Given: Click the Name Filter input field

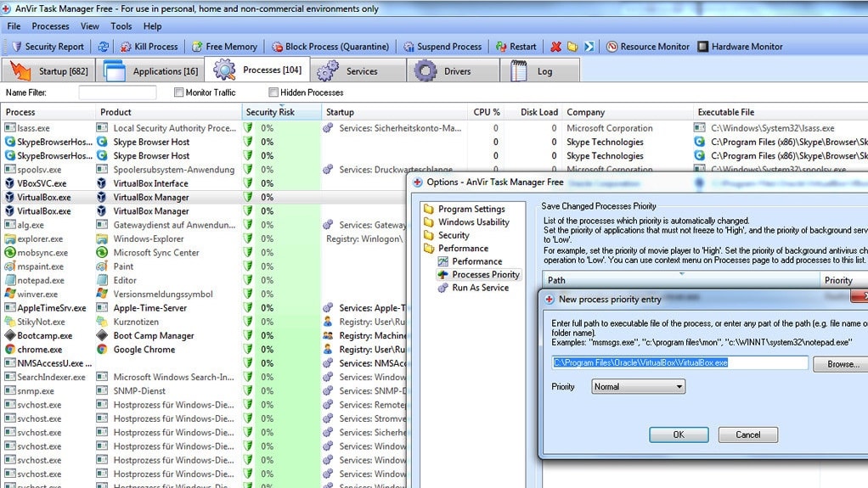Looking at the screenshot, I should point(117,93).
